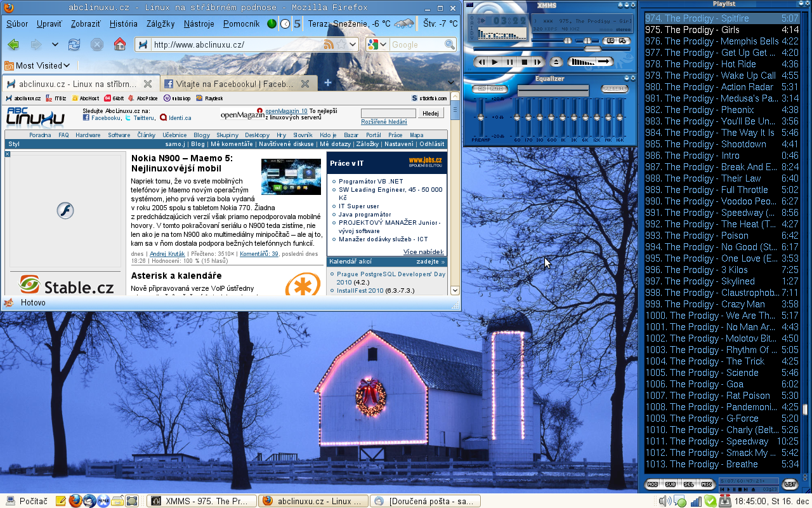Open the playlist MISC menu
The height and width of the screenshot is (508, 812).
tap(707, 485)
